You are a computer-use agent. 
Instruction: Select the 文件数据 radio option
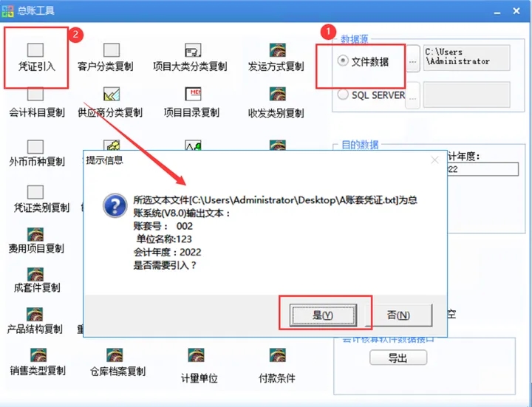click(x=363, y=61)
